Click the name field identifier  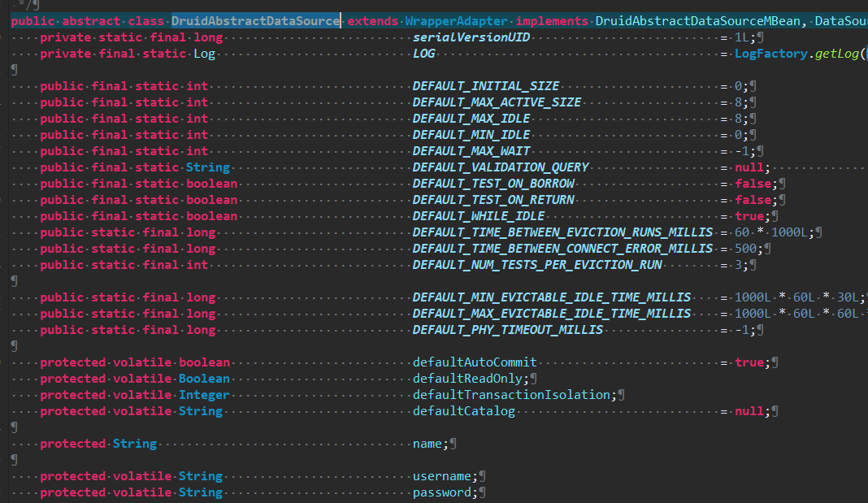[x=427, y=444]
